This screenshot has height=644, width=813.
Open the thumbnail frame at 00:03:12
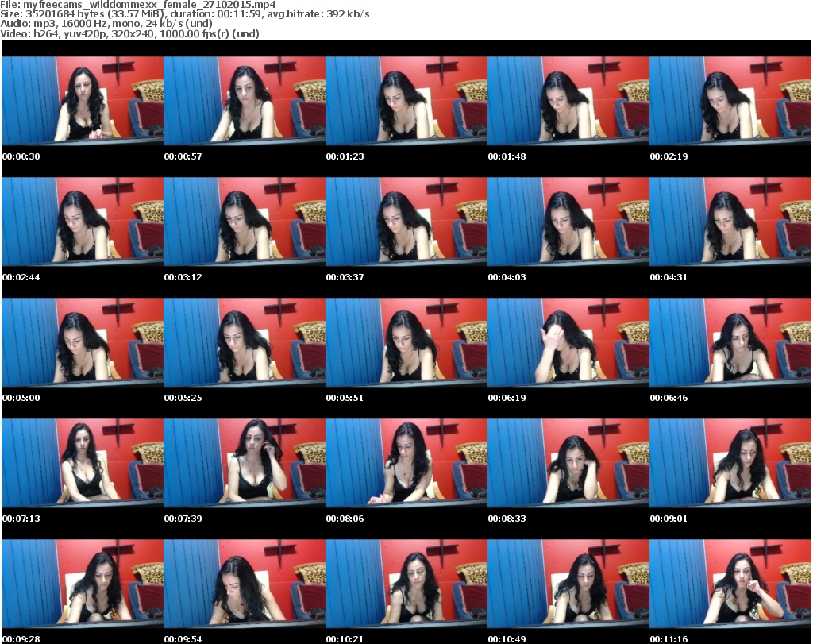pyautogui.click(x=245, y=222)
